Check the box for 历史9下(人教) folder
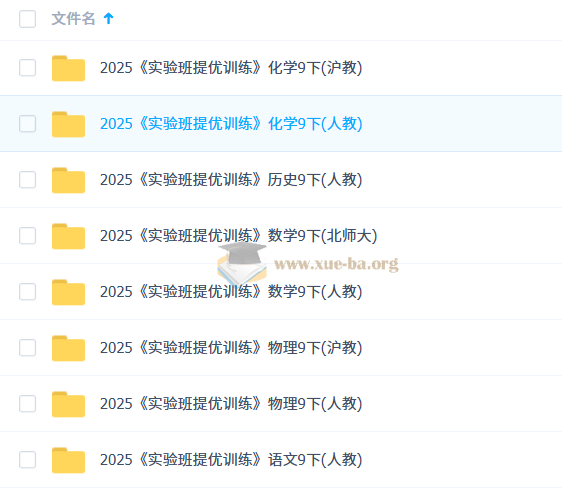This screenshot has height=498, width=562. click(27, 180)
